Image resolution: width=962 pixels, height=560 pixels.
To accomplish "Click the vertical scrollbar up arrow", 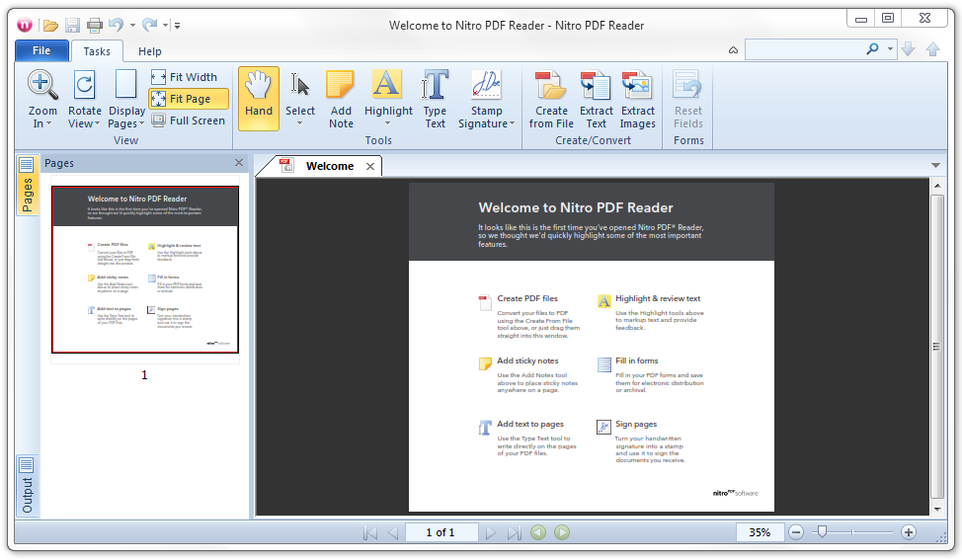I will 937,186.
